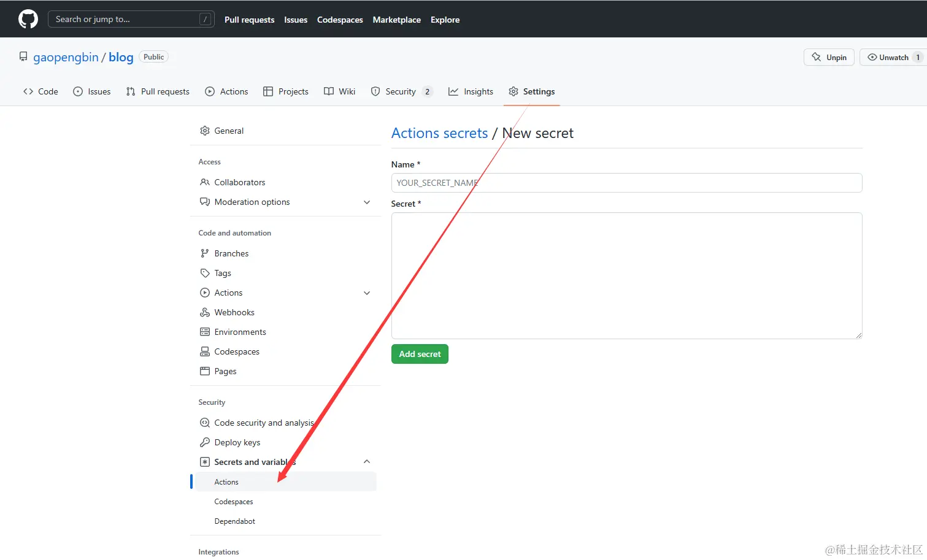Image resolution: width=927 pixels, height=560 pixels.
Task: Open Issues in top navigation bar
Action: click(x=296, y=20)
